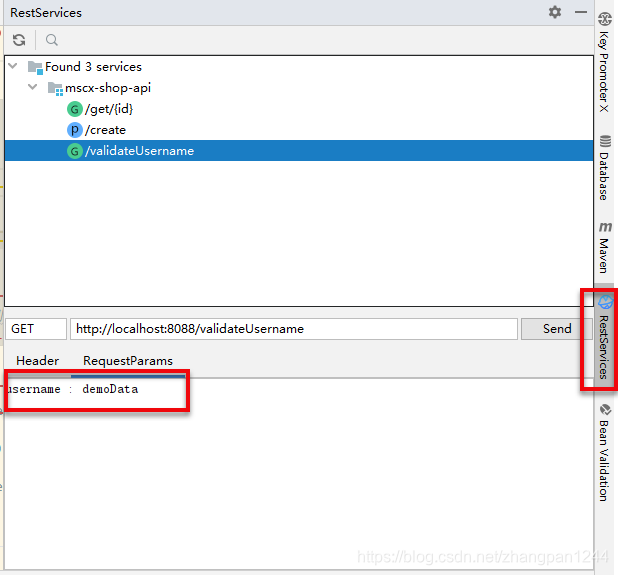Viewport: 618px width, 575px height.
Task: Click the G icon beside /validateUsername
Action: pyautogui.click(x=74, y=151)
